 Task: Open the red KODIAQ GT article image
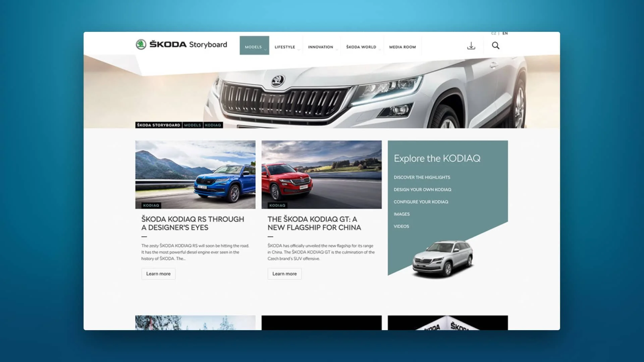tap(322, 174)
